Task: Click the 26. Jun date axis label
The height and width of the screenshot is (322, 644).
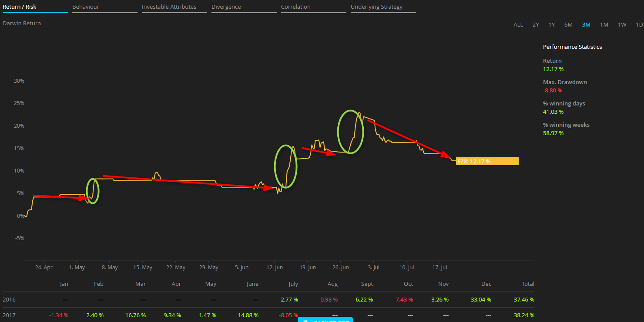Action: pos(340,268)
